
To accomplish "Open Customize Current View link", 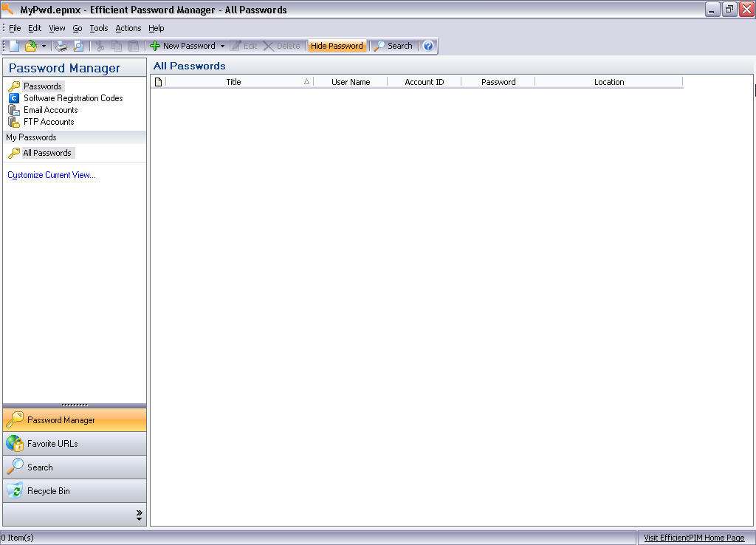I will click(x=52, y=175).
